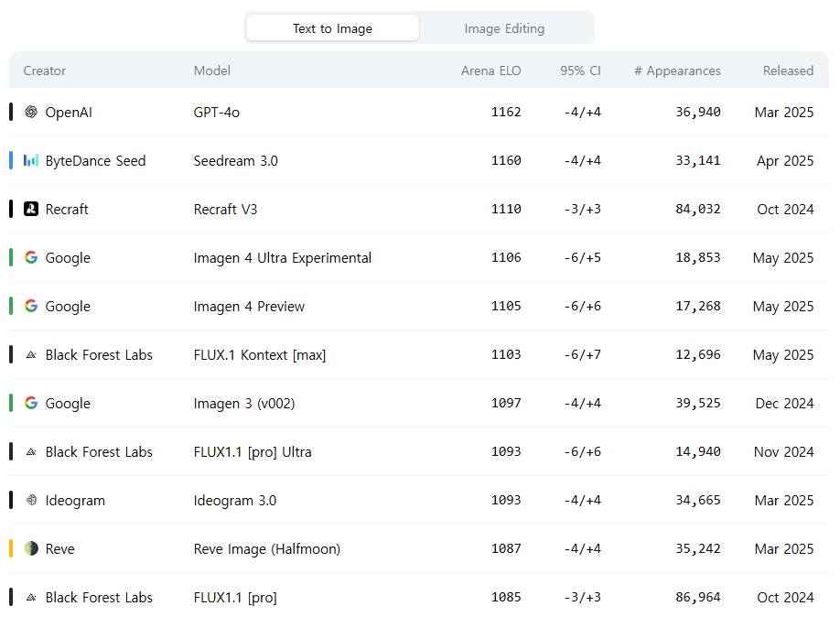The width and height of the screenshot is (840, 617).
Task: Click the appearances value 86,964
Action: (698, 597)
